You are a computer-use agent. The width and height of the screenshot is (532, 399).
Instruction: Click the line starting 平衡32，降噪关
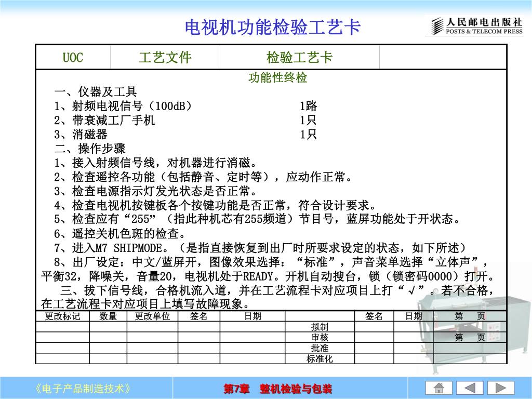tap(268, 276)
